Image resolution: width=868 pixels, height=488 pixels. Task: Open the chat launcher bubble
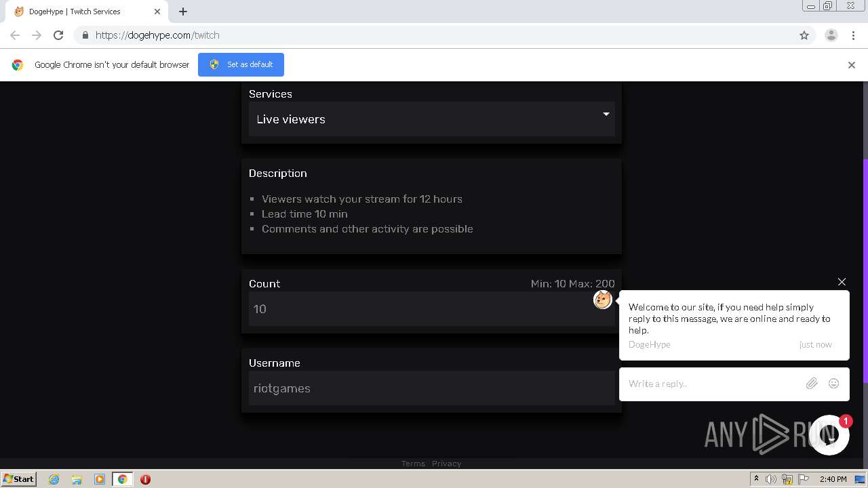829,435
